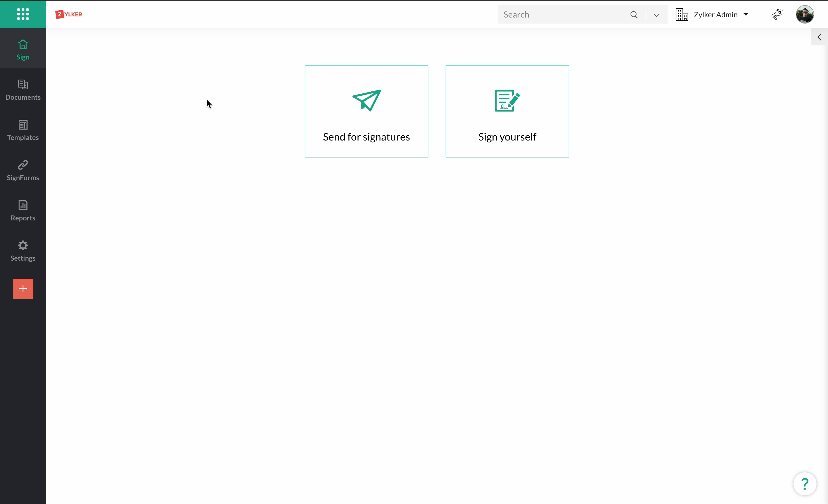The image size is (828, 504).
Task: View the Reports chart icon
Action: [x=23, y=205]
